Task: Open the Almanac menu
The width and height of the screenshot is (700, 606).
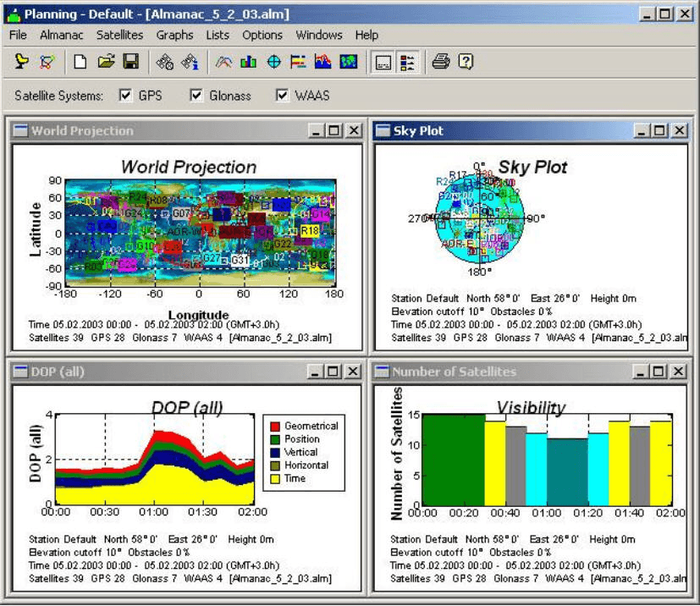Action: (x=61, y=35)
